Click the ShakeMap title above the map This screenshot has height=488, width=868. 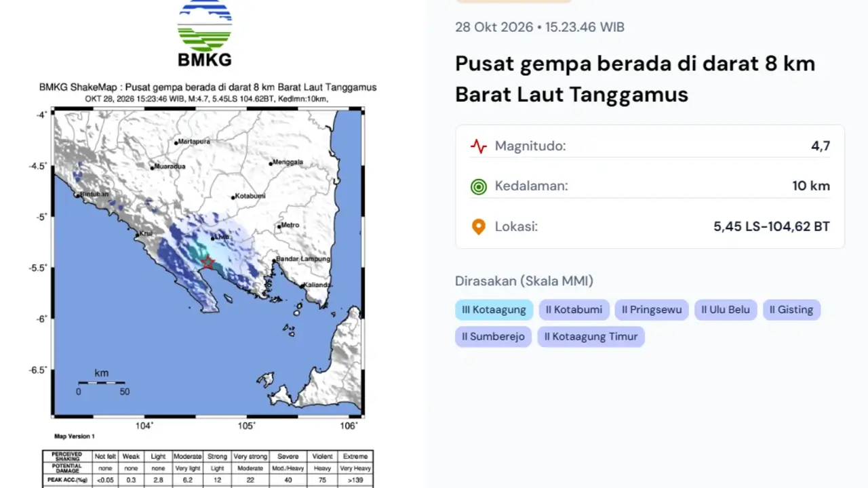[208, 87]
